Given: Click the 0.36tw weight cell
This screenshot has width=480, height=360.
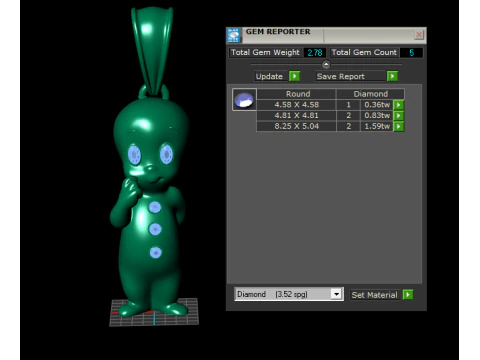Looking at the screenshot, I should click(x=377, y=105).
